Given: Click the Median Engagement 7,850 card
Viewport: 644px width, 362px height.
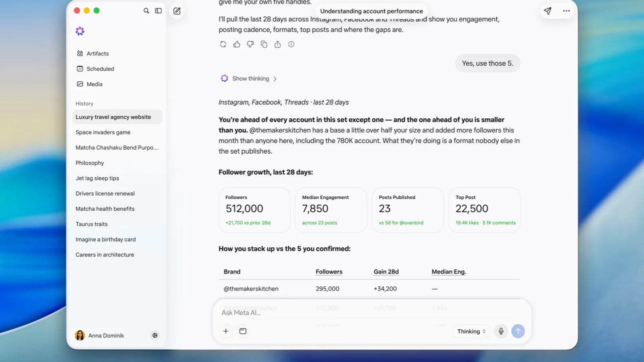Looking at the screenshot, I should [x=331, y=210].
